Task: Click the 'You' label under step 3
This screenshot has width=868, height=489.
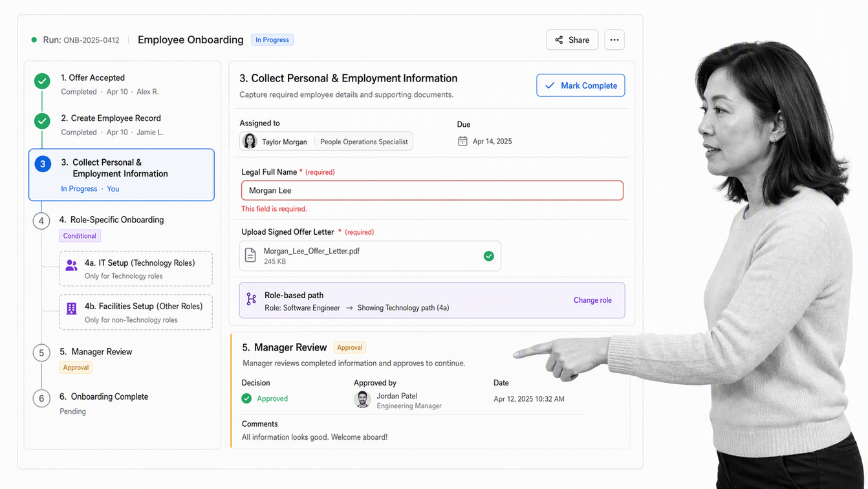Action: [x=113, y=189]
